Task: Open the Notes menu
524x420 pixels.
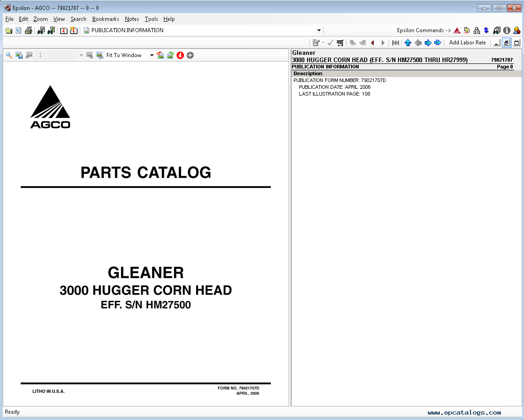Action: (x=132, y=19)
